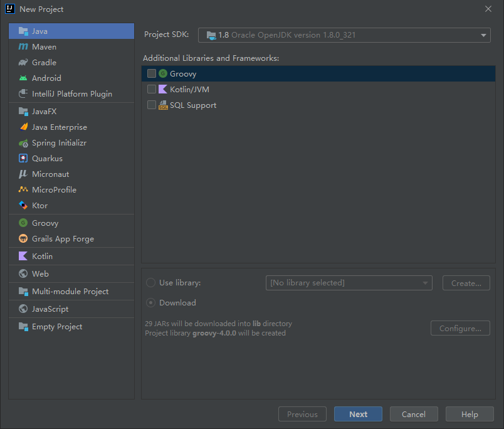504x429 pixels.
Task: Click the 'Android' list label
Action: pyautogui.click(x=46, y=78)
